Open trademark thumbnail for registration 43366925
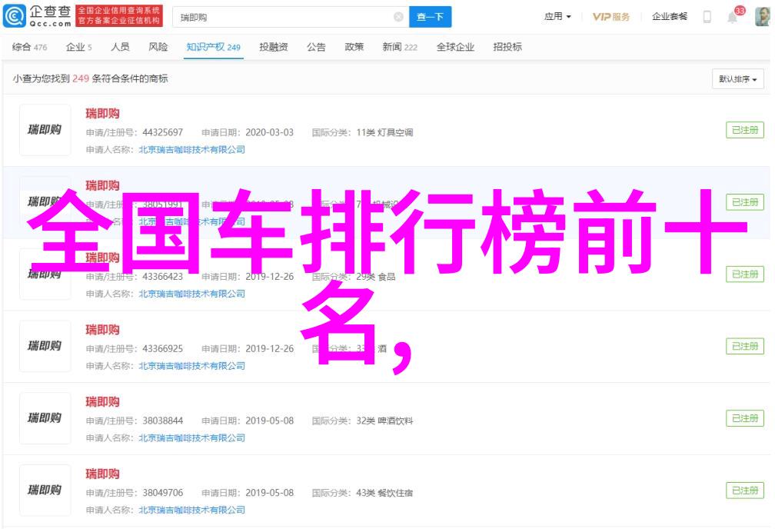775x532 pixels. click(x=45, y=346)
